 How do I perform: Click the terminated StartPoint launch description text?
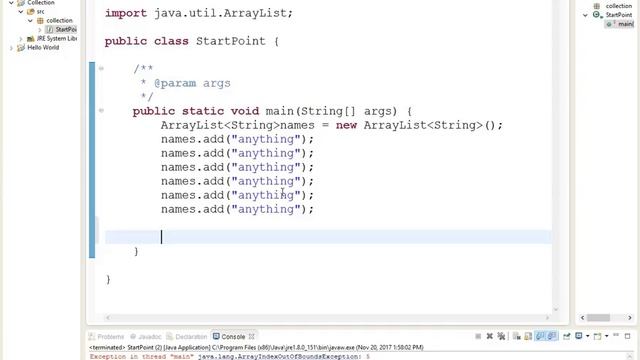coord(256,347)
